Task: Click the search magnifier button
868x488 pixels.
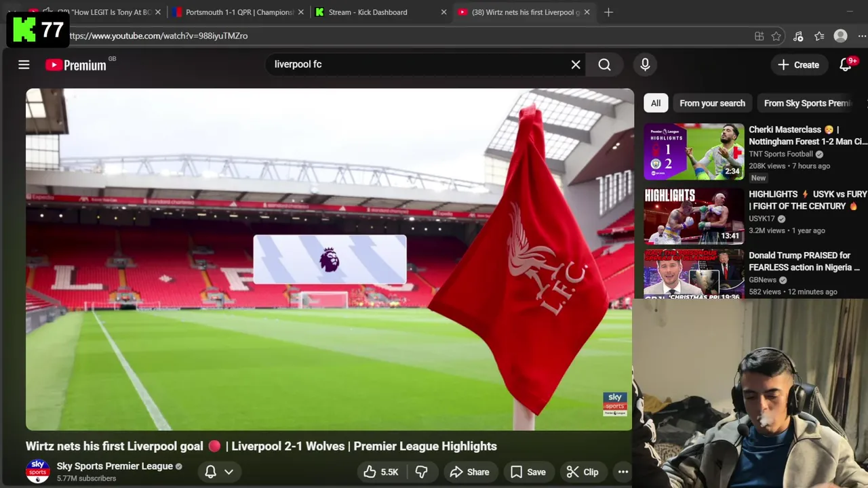Action: pyautogui.click(x=604, y=64)
